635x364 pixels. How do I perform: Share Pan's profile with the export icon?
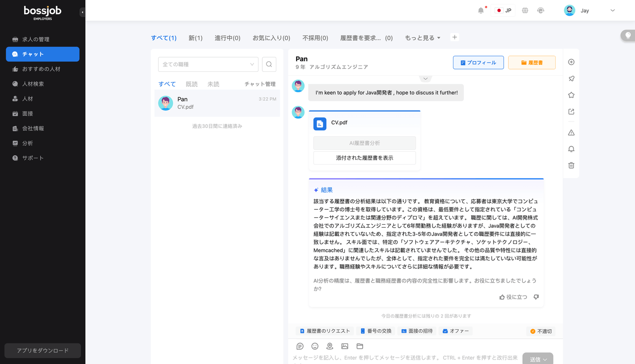pos(571,112)
